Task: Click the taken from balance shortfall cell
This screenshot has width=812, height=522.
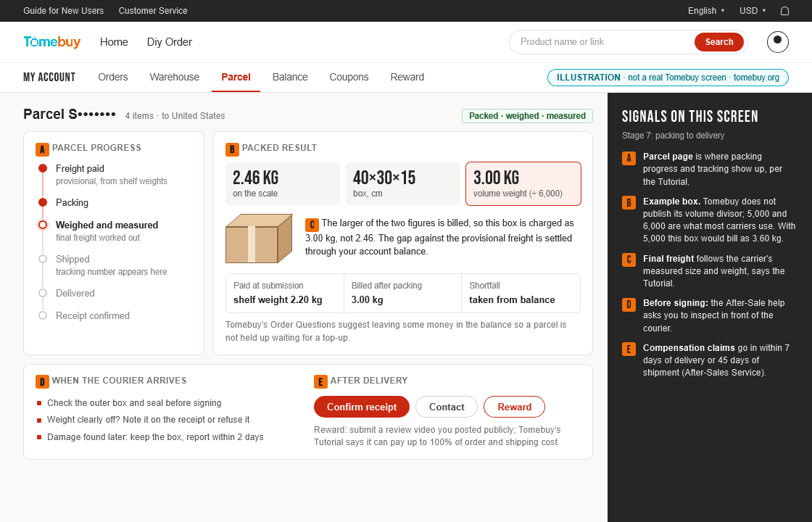Action: [521, 293]
